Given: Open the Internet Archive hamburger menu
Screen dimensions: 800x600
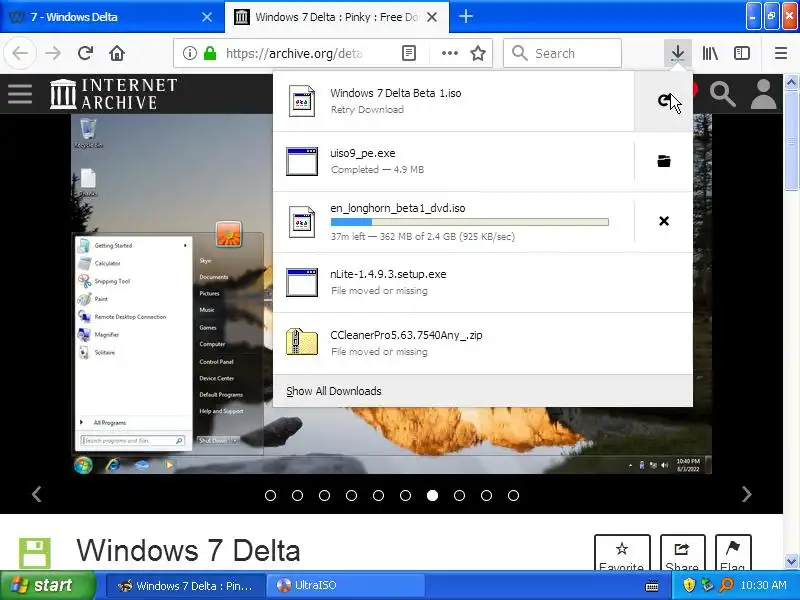Looking at the screenshot, I should click(x=20, y=93).
